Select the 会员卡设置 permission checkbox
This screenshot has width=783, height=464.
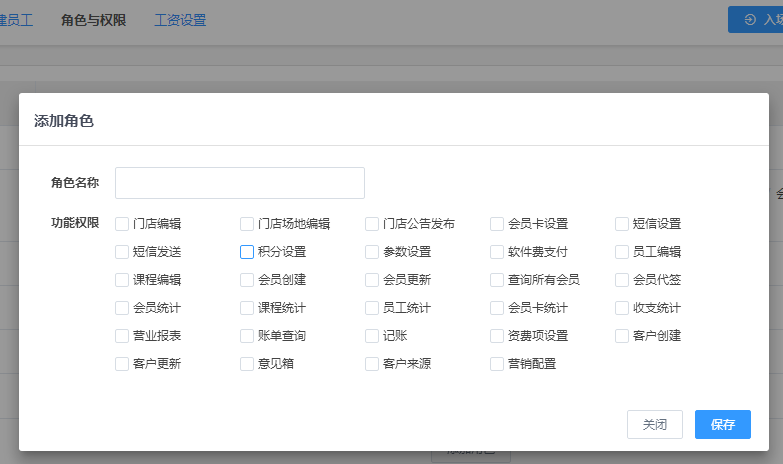pyautogui.click(x=497, y=224)
